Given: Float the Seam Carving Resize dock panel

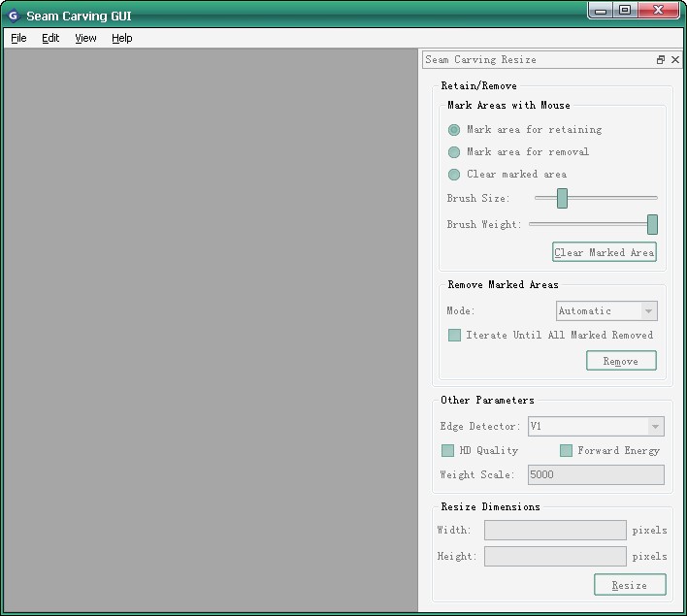Looking at the screenshot, I should pos(661,59).
